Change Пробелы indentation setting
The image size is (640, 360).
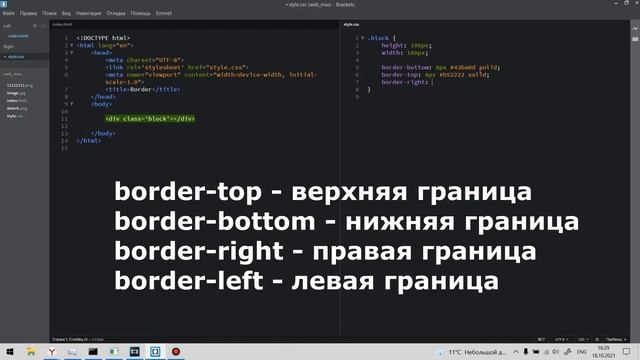616,339
